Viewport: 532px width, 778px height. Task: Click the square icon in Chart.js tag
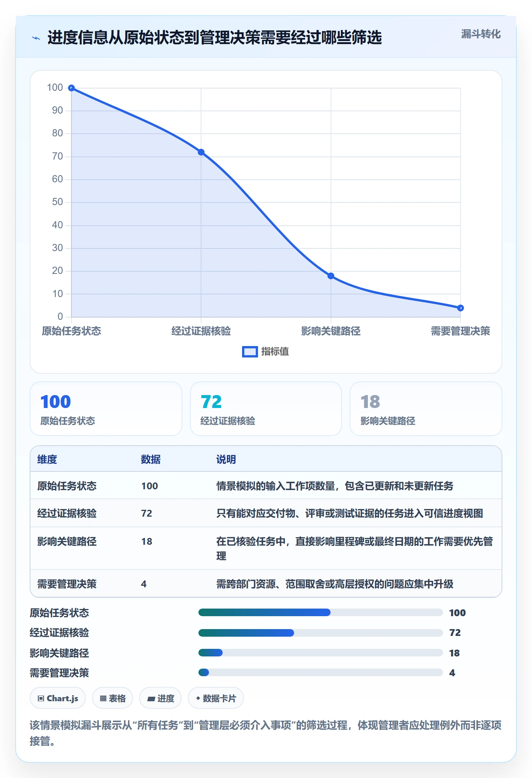[41, 699]
